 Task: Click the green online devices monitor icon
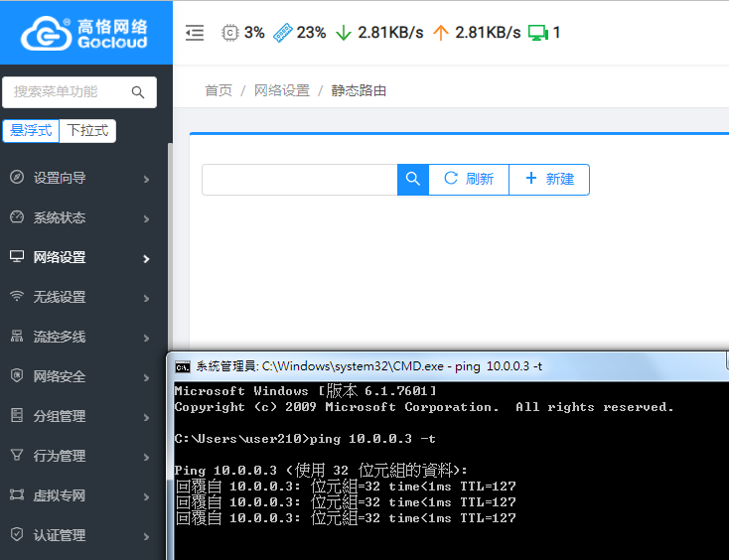click(538, 33)
